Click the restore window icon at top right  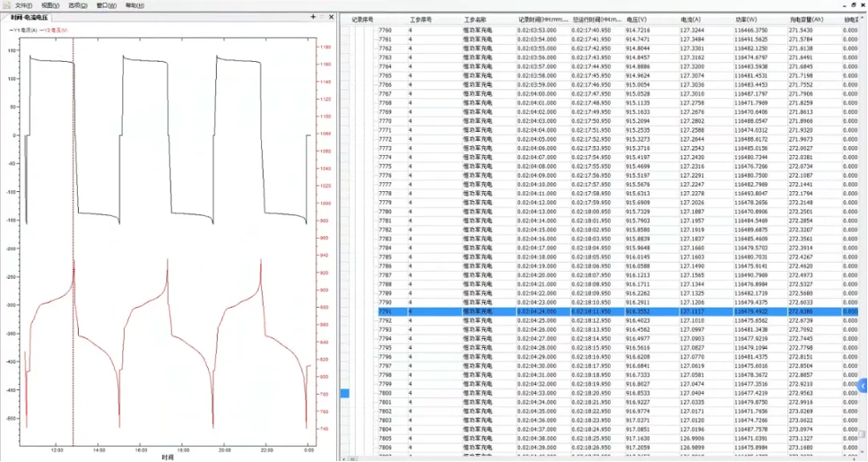click(x=851, y=5)
